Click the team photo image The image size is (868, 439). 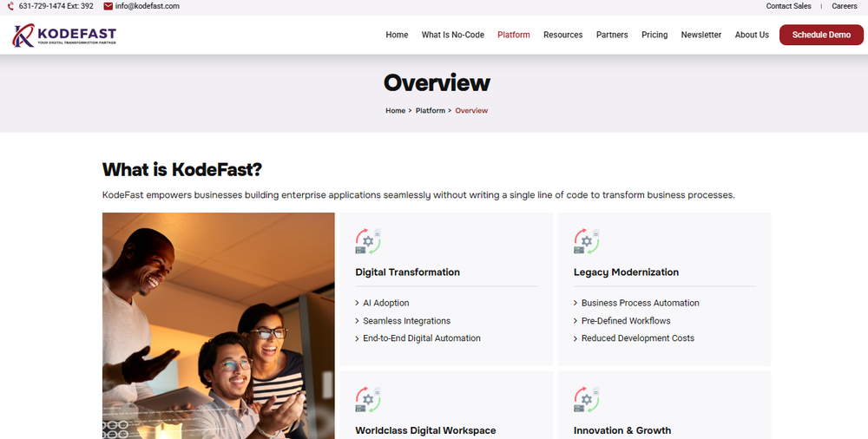point(219,325)
